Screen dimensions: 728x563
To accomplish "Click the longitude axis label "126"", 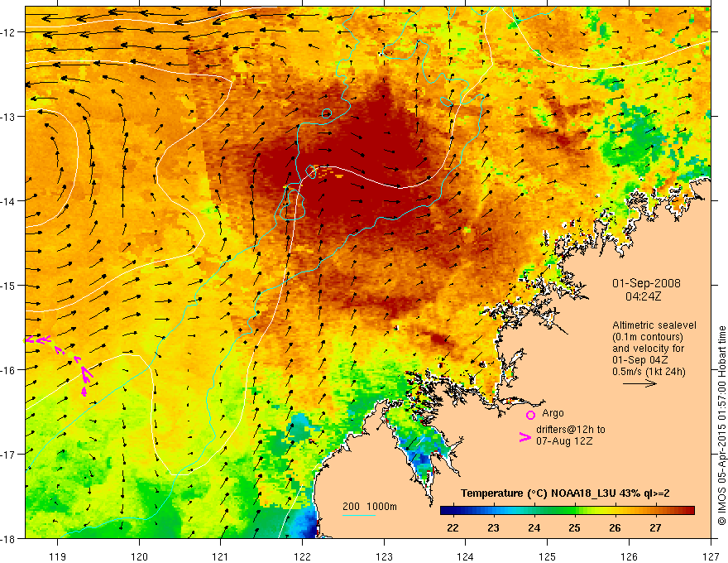I will tap(629, 556).
